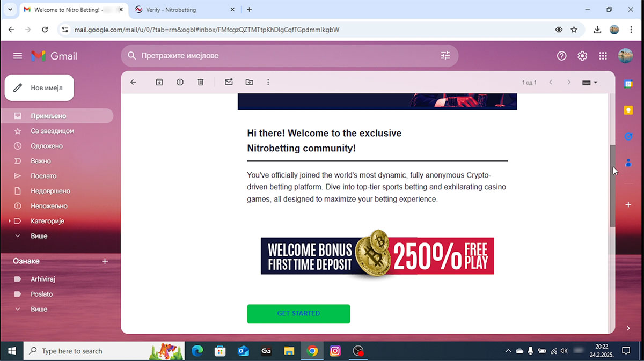Compose with Нов имејл button
Screen dimensions: 644x361
point(39,87)
